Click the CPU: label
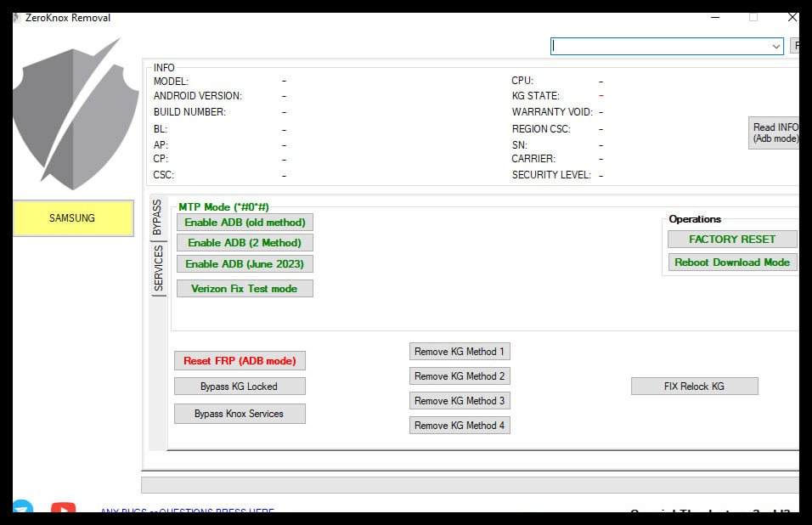The image size is (812, 525). 522,81
